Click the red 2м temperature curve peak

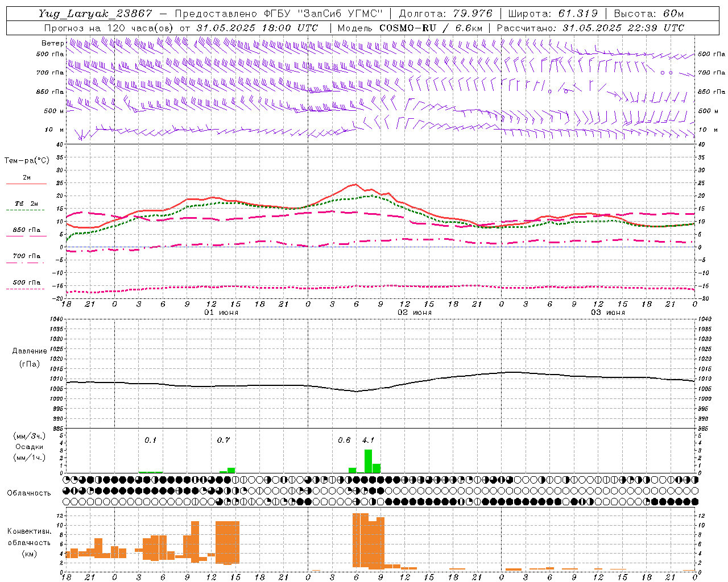(355, 184)
